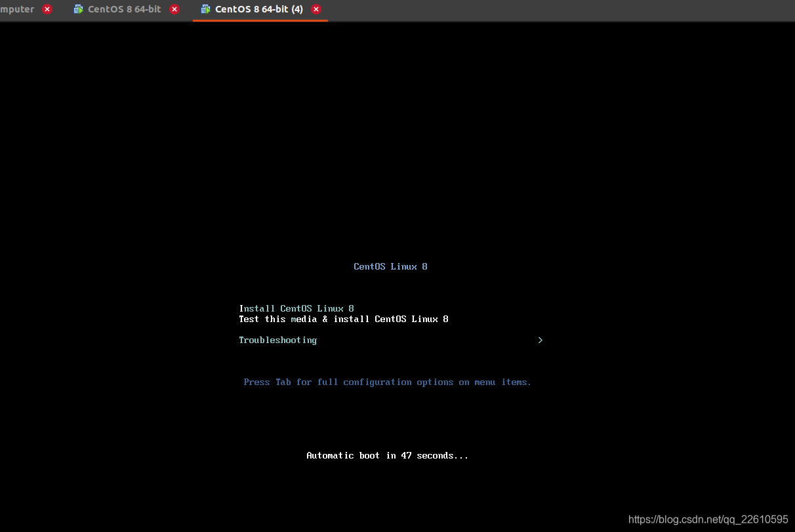
Task: Switch to the CentOS 8 64-bit tab
Action: 125,9
